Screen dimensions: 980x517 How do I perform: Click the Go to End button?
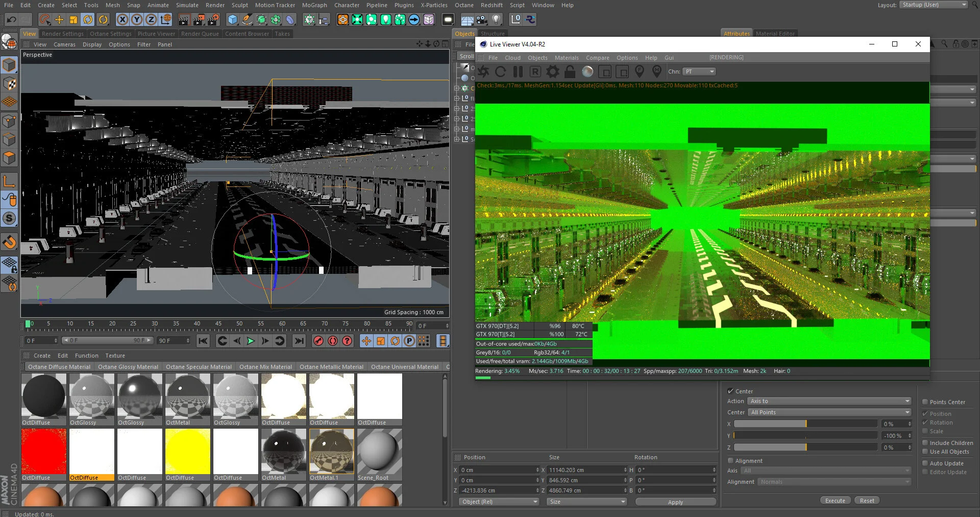(300, 341)
